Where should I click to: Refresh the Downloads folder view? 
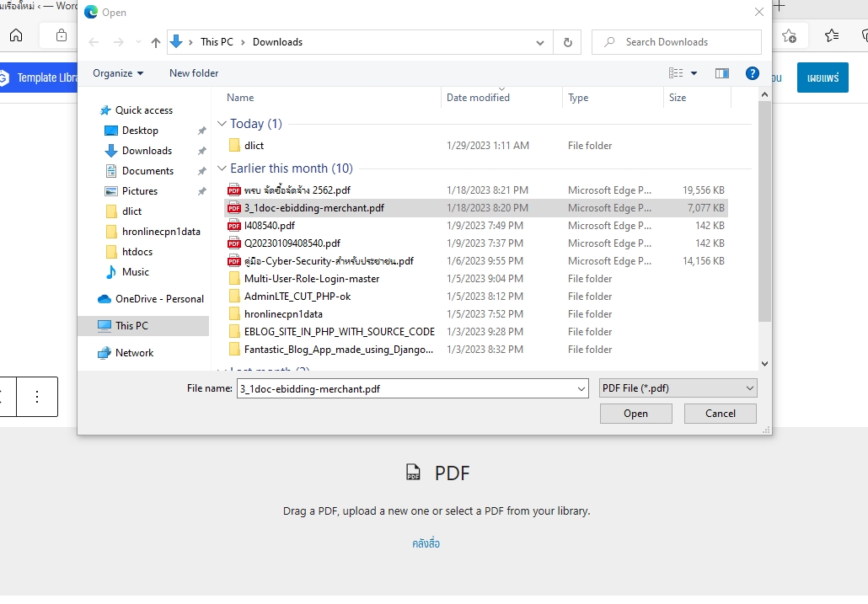(567, 42)
